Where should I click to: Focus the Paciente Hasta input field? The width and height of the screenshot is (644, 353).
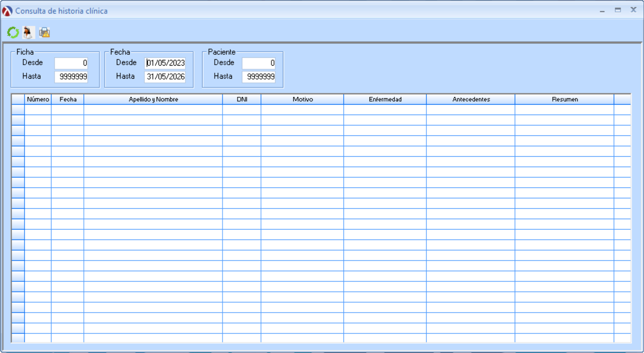pyautogui.click(x=258, y=77)
